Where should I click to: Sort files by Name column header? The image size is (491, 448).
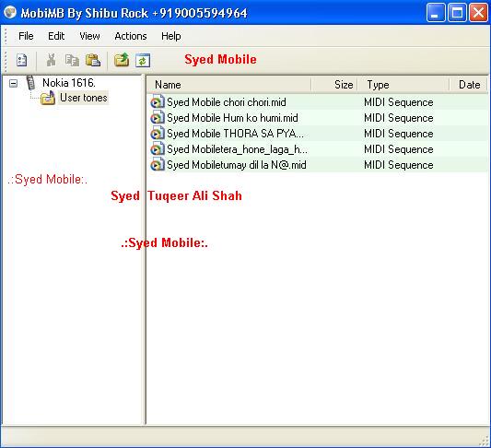pyautogui.click(x=228, y=85)
